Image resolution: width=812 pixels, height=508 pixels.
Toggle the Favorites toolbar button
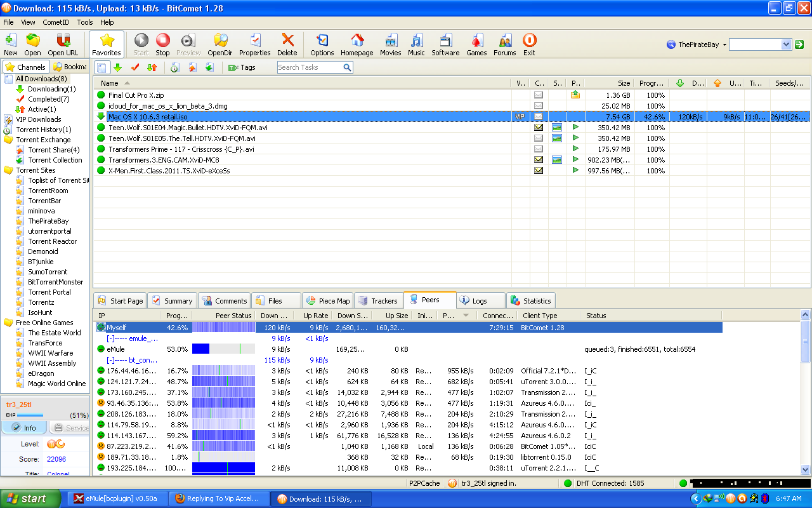[x=106, y=44]
